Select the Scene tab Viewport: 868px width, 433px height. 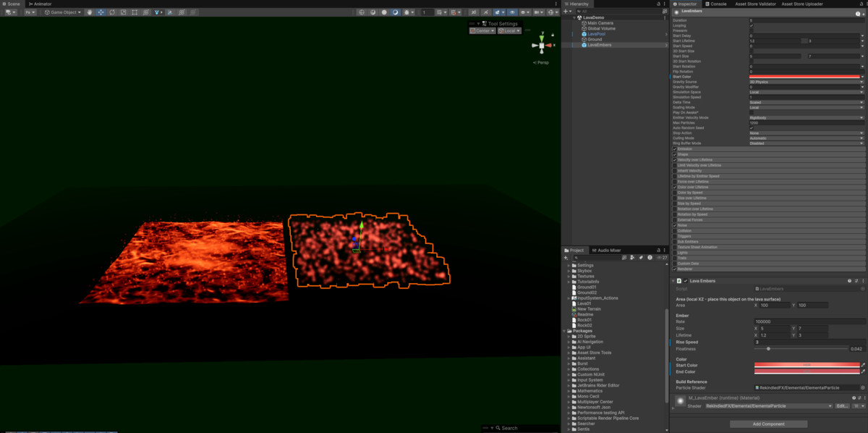click(12, 4)
